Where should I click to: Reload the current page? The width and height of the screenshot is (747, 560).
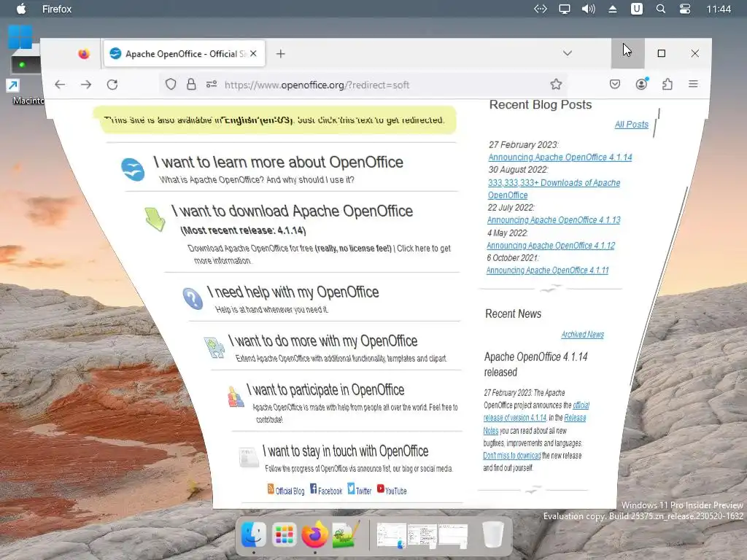click(x=112, y=85)
